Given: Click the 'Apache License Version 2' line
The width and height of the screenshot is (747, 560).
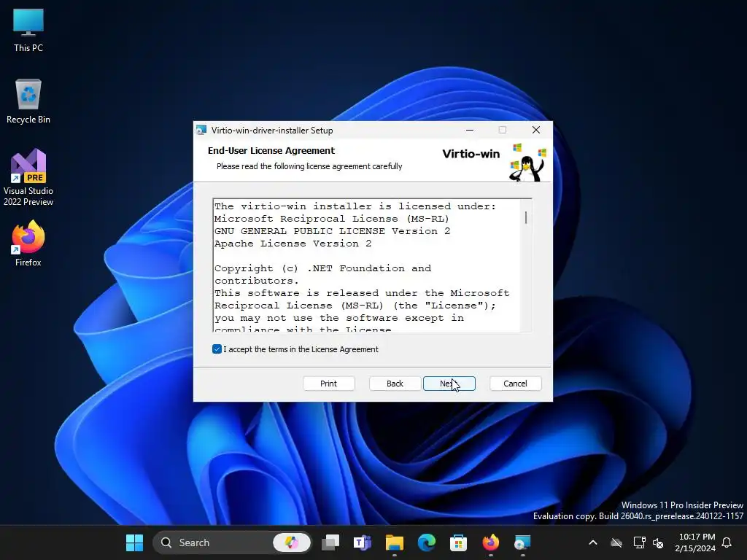Looking at the screenshot, I should (293, 244).
